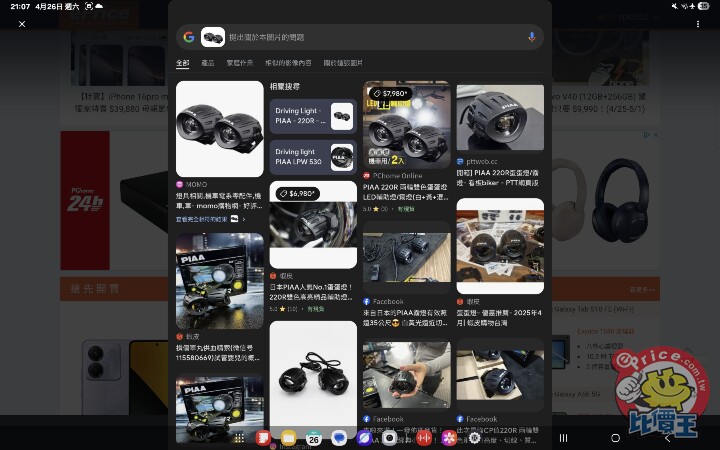Image resolution: width=720 pixels, height=450 pixels.
Task: Tap the first PIAA box result's Shopee source icon
Action: click(180, 337)
